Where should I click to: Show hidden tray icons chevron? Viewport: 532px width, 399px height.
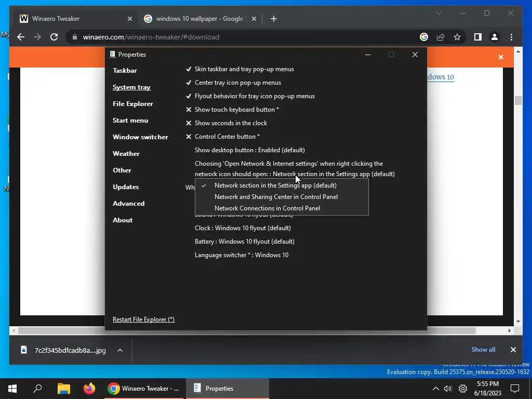click(436, 389)
